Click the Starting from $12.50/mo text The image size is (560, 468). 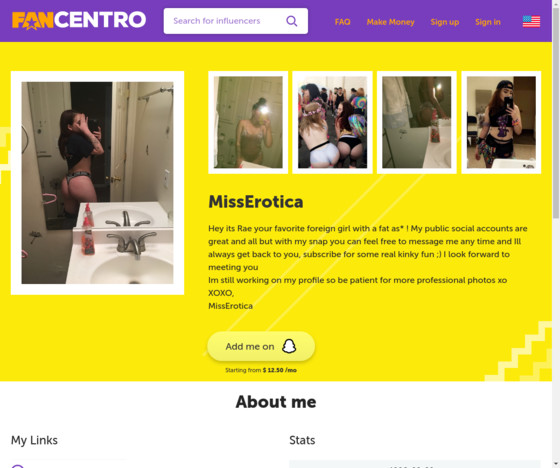261,370
